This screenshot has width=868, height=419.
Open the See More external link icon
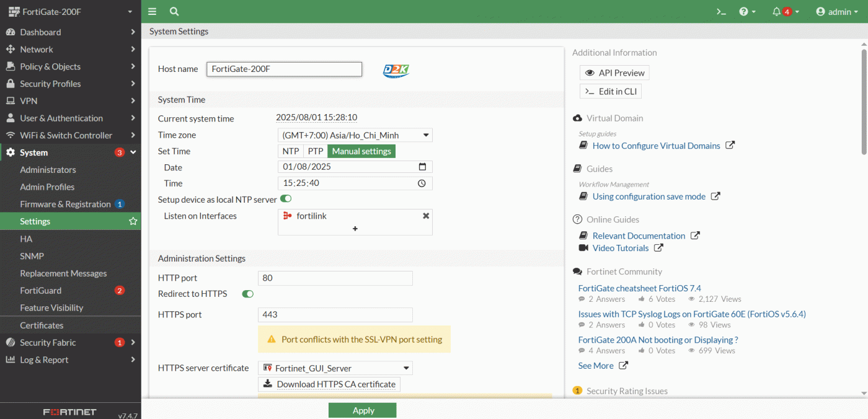(624, 366)
